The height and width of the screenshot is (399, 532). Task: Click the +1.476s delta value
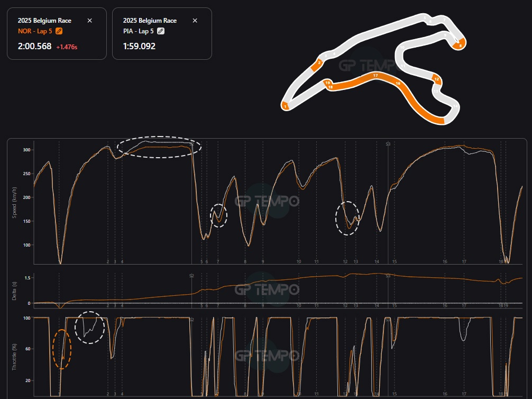tap(67, 47)
